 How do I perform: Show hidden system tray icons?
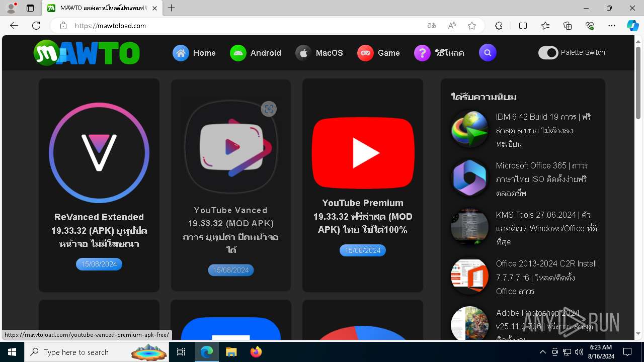pyautogui.click(x=542, y=352)
